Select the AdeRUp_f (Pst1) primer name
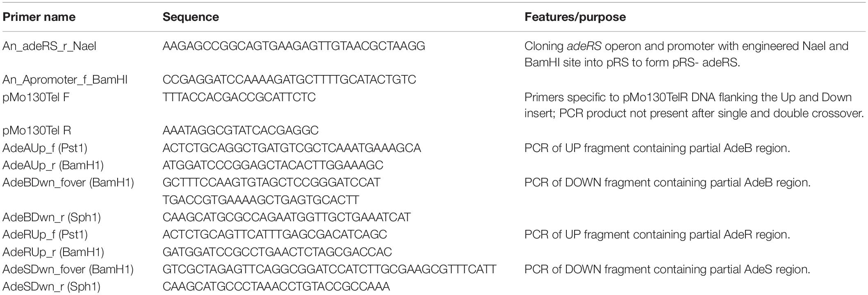 click(x=45, y=235)
